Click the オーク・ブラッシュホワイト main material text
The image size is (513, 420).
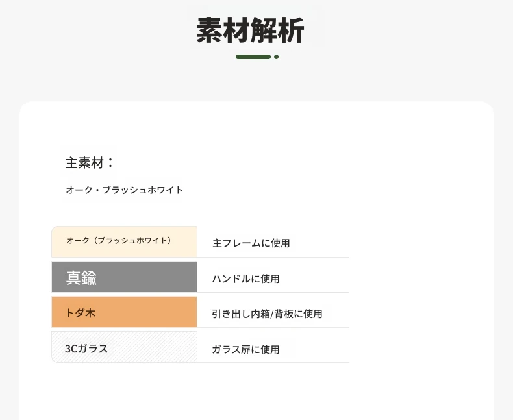124,190
